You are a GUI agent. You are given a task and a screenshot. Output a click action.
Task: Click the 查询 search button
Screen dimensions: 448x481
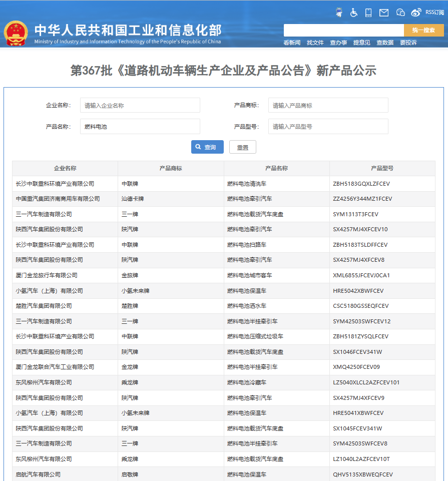[x=207, y=147]
